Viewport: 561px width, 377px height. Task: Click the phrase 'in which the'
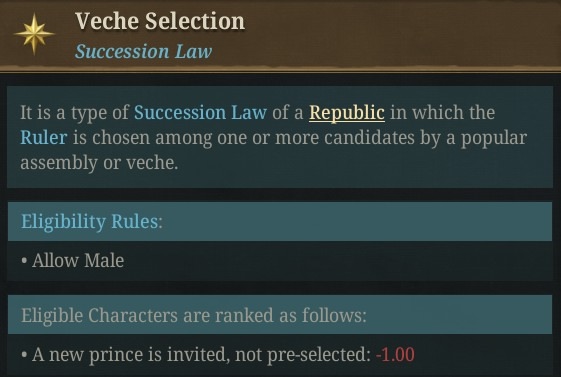click(442, 112)
